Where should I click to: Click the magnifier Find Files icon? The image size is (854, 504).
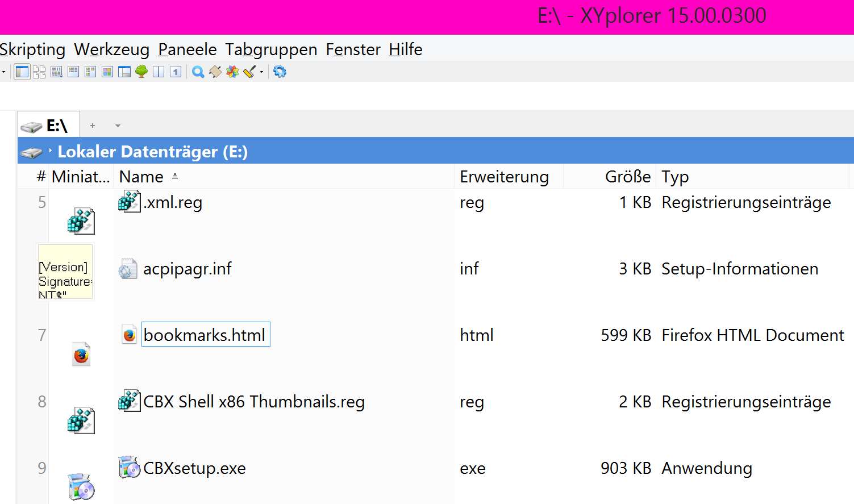pos(198,72)
